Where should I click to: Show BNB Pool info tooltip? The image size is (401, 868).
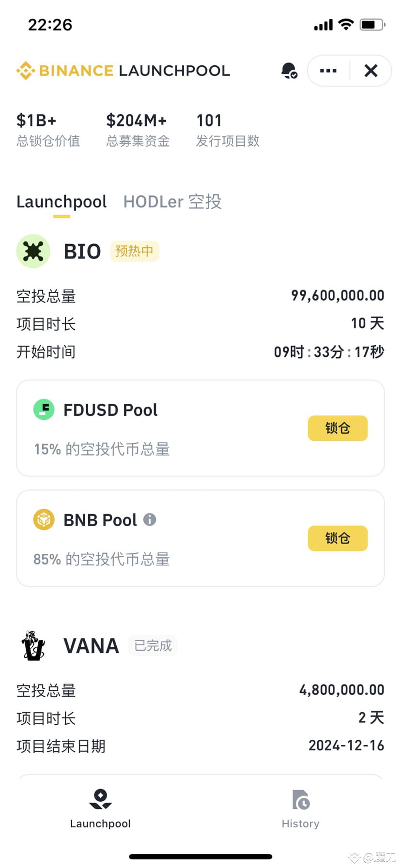coord(150,519)
